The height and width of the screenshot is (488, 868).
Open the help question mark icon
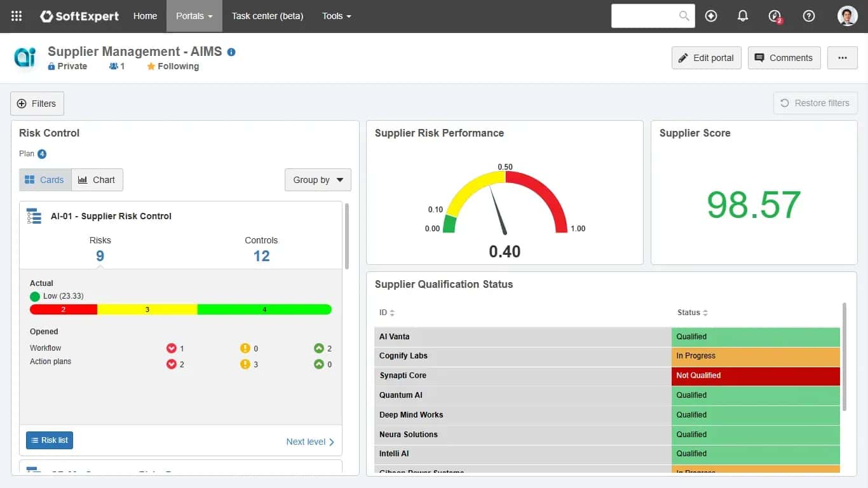coord(809,17)
